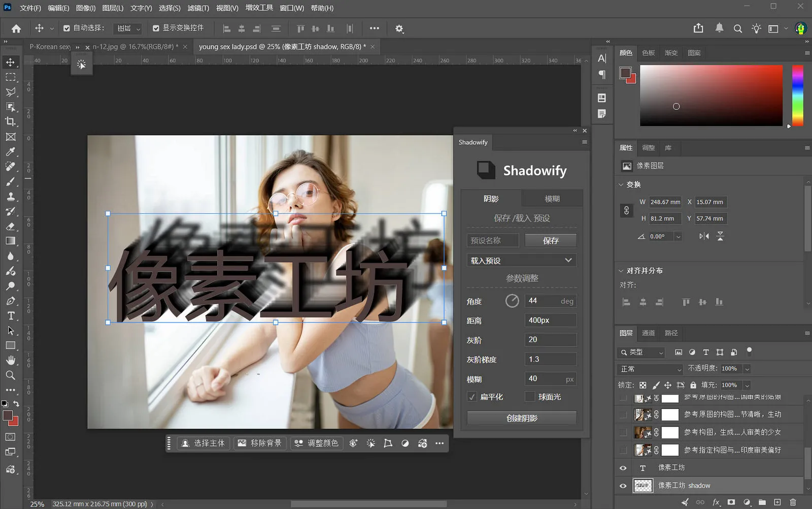Click the delete layer trash icon
812x509 pixels.
click(x=793, y=502)
